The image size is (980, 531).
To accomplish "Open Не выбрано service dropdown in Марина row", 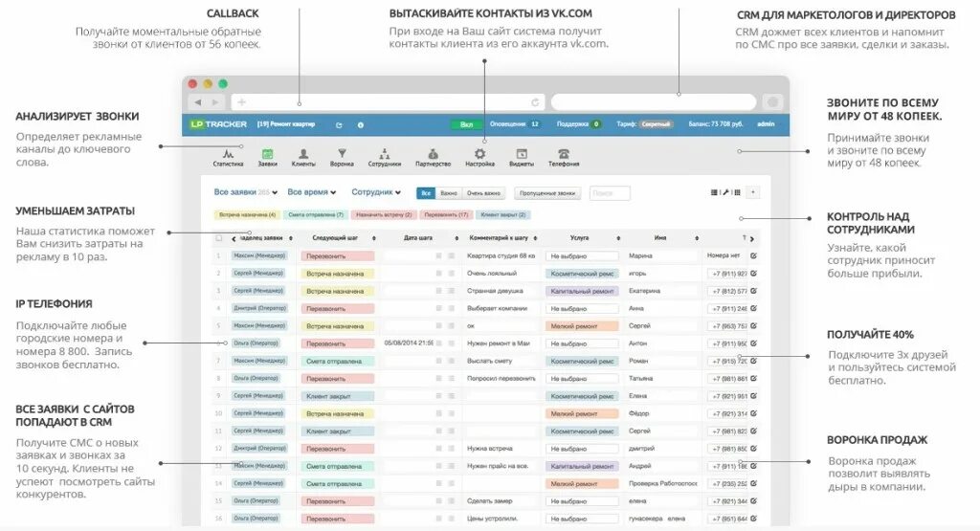I will click(x=582, y=256).
